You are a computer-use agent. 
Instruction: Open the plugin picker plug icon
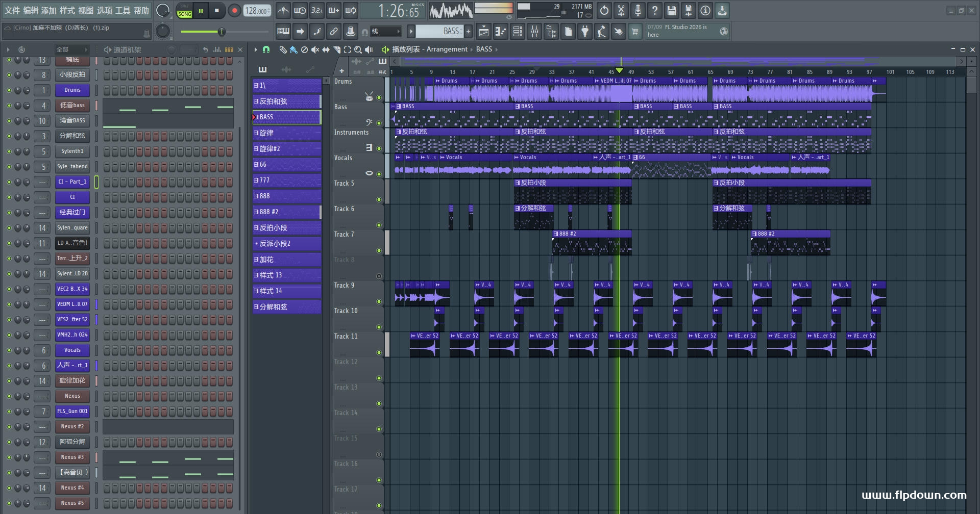click(585, 32)
